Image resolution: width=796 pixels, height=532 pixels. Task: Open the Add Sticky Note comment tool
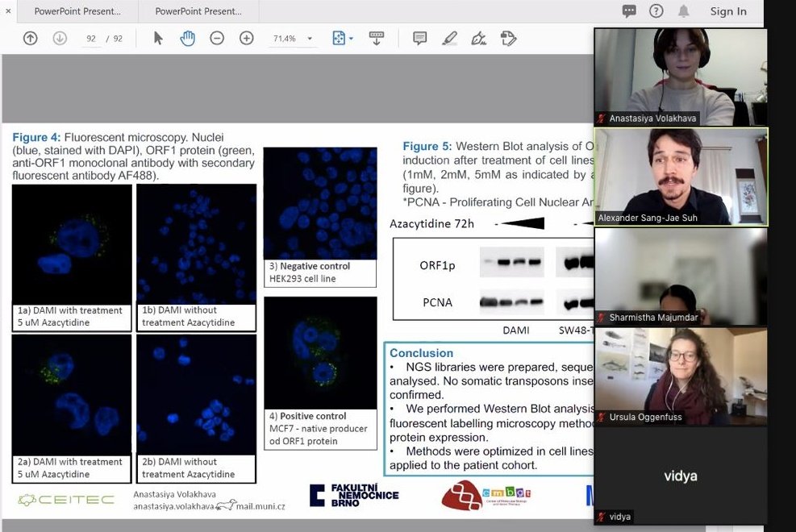419,37
